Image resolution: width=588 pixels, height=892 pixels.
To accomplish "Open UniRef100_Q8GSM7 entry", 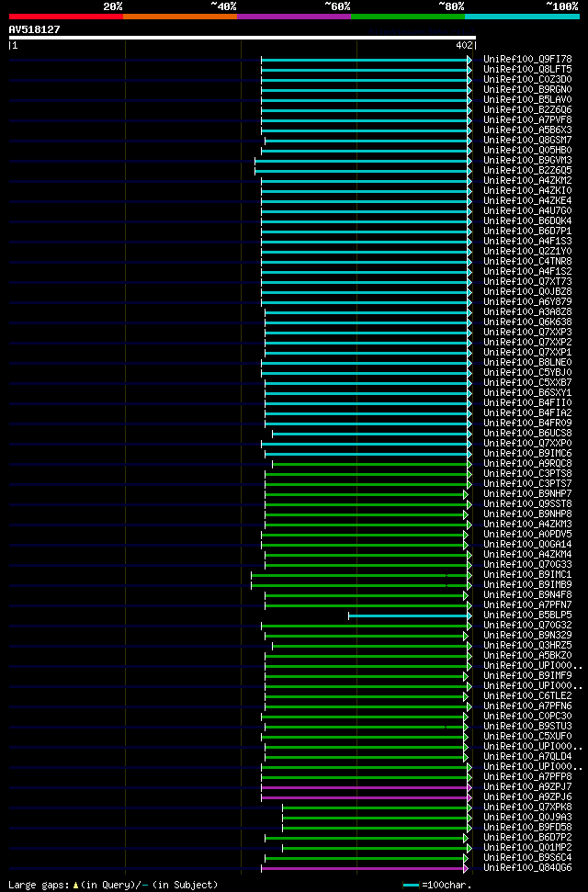I will coord(527,140).
